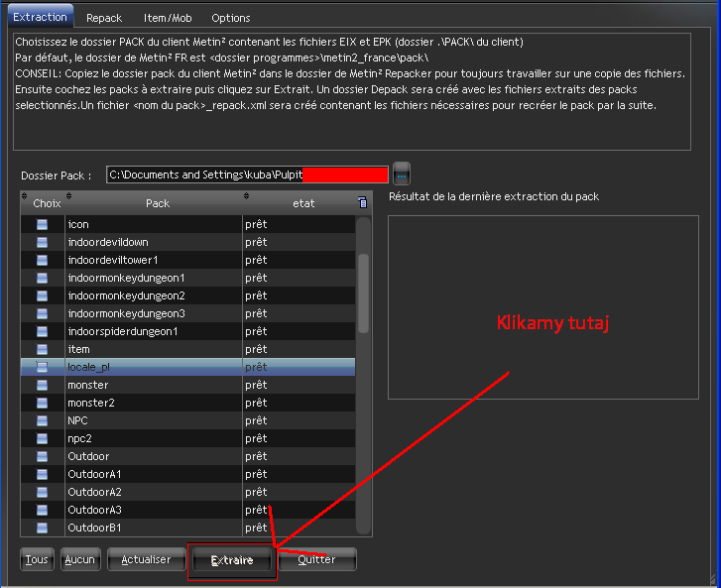Select the 'item' pack name
This screenshot has width=721, height=588.
[x=78, y=349]
